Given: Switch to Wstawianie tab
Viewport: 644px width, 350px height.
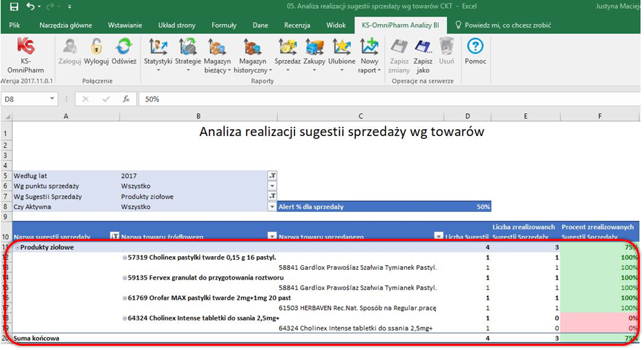Looking at the screenshot, I should coord(125,25).
